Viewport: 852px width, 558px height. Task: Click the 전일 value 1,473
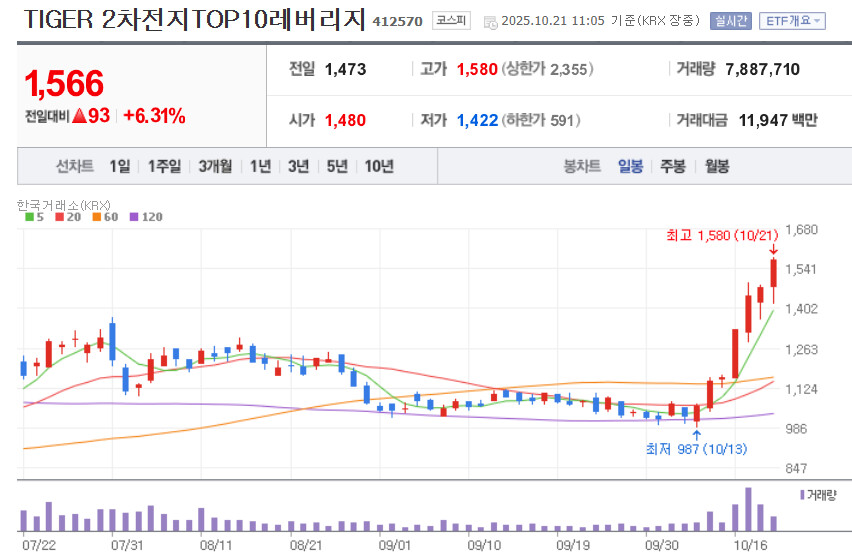pyautogui.click(x=346, y=70)
